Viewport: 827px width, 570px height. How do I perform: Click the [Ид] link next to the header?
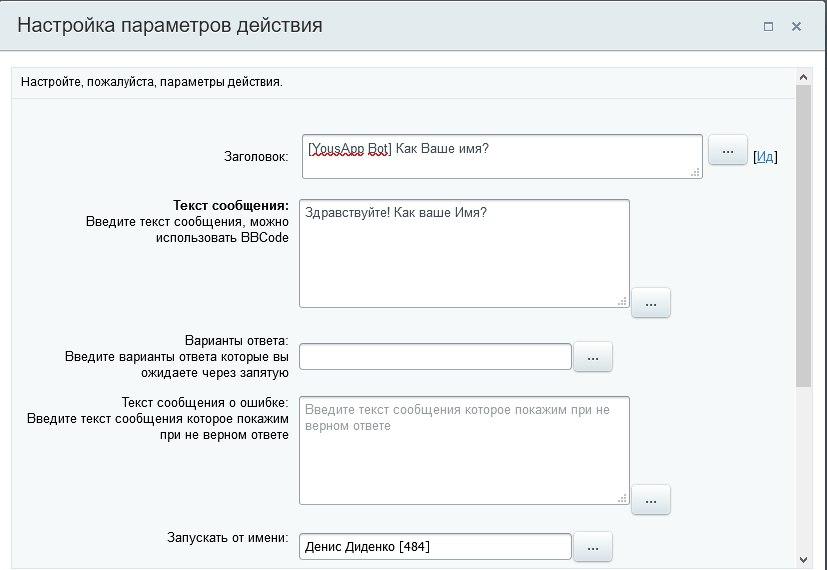tap(764, 157)
